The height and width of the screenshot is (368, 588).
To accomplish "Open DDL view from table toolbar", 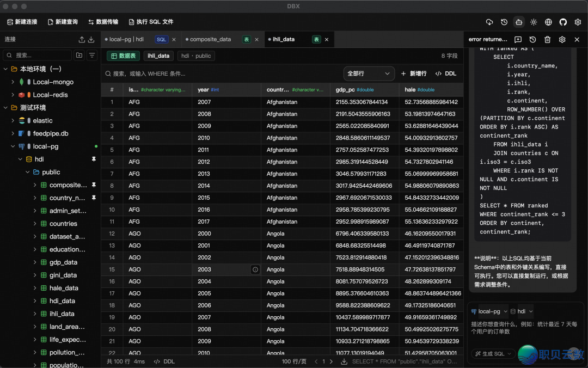I will point(445,73).
